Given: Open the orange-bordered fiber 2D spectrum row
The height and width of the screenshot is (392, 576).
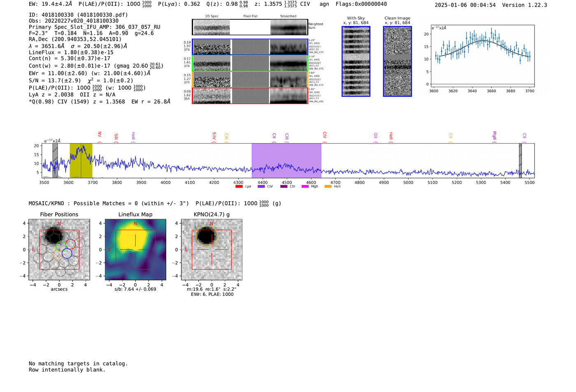Looking at the screenshot, I should tap(250, 79).
